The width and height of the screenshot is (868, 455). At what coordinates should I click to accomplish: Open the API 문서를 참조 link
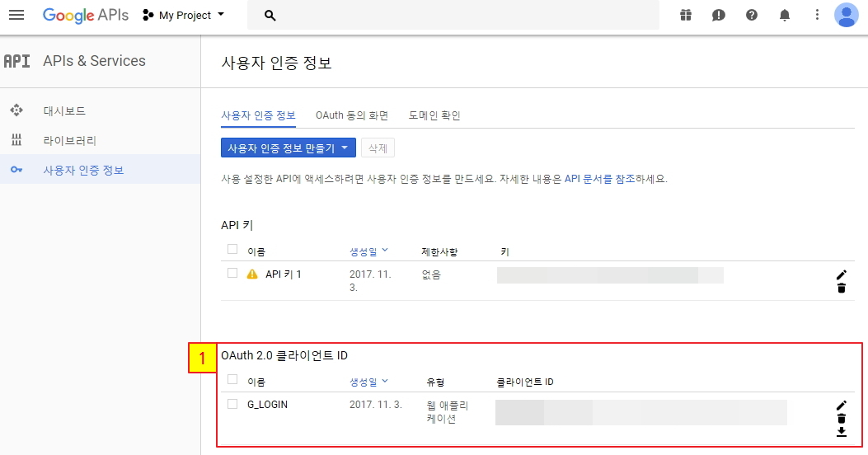tap(599, 179)
